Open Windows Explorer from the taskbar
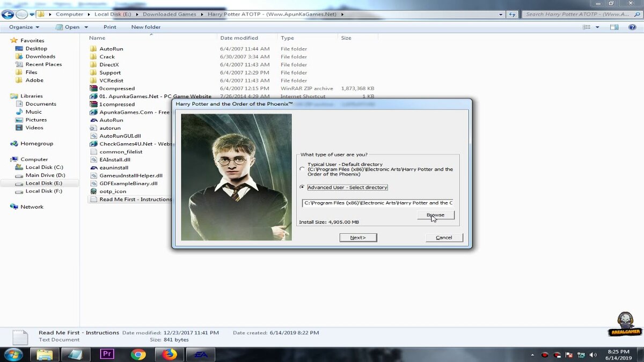The width and height of the screenshot is (644, 362). (45, 354)
